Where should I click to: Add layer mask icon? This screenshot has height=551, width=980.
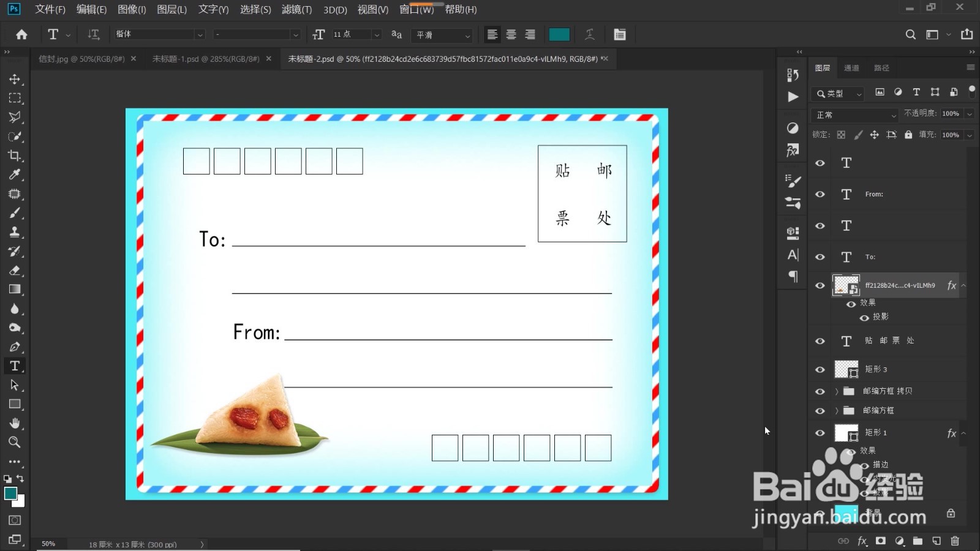[881, 541]
